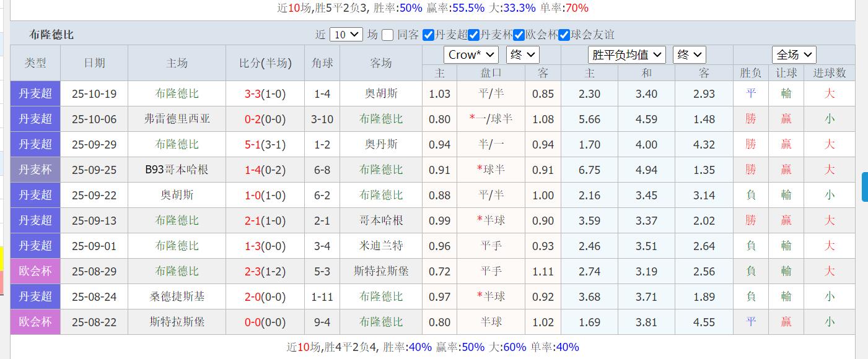The image size is (868, 359).
Task: Click the B93哥本哈根 team cell
Action: [177, 170]
